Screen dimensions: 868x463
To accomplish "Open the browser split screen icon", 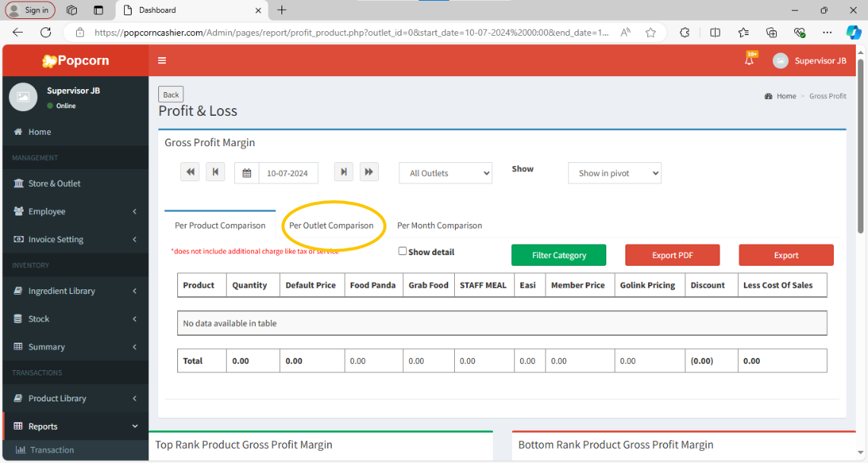I will pos(714,33).
